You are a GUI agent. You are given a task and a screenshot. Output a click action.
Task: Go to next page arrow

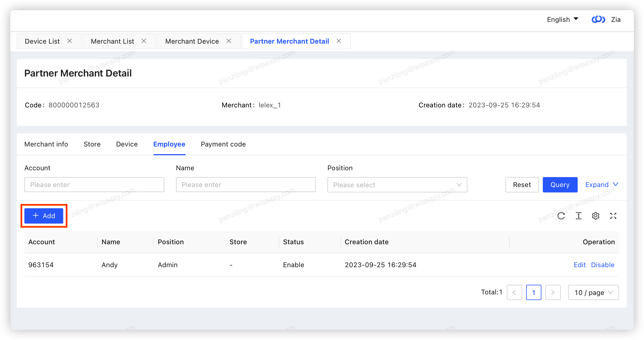click(x=553, y=292)
